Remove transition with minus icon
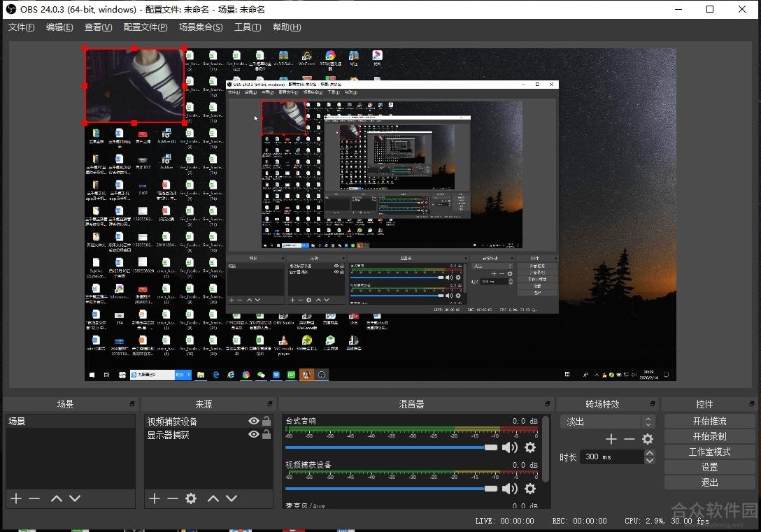This screenshot has width=761, height=532. coord(630,439)
